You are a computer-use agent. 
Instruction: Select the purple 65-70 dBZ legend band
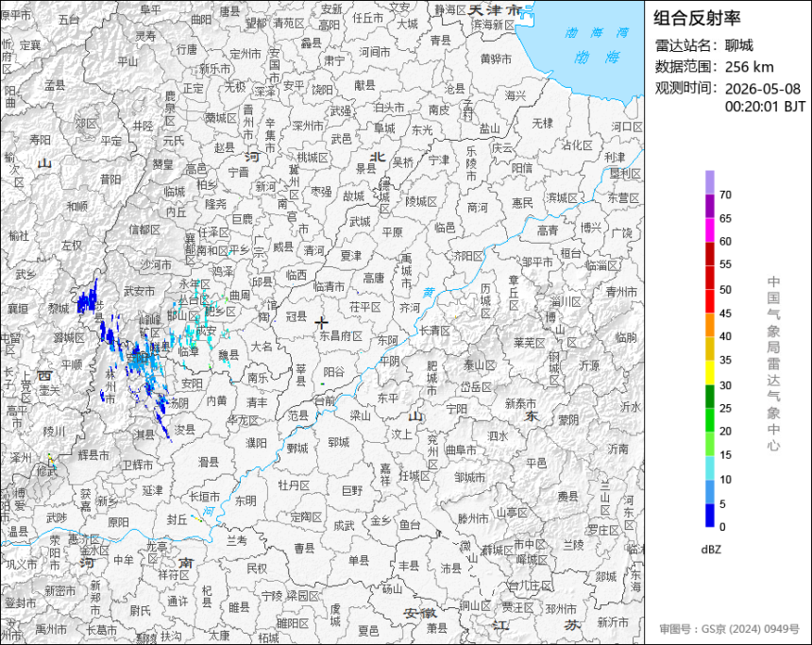[709, 206]
